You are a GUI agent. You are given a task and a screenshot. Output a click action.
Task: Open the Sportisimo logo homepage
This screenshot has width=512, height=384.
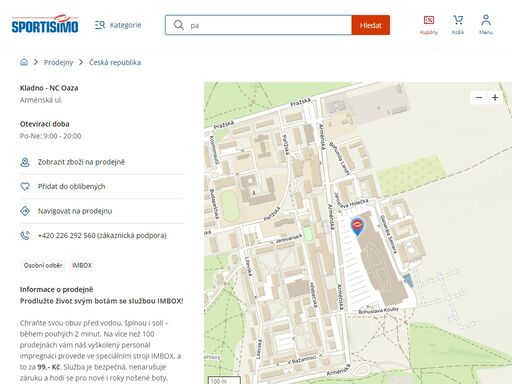(45, 24)
